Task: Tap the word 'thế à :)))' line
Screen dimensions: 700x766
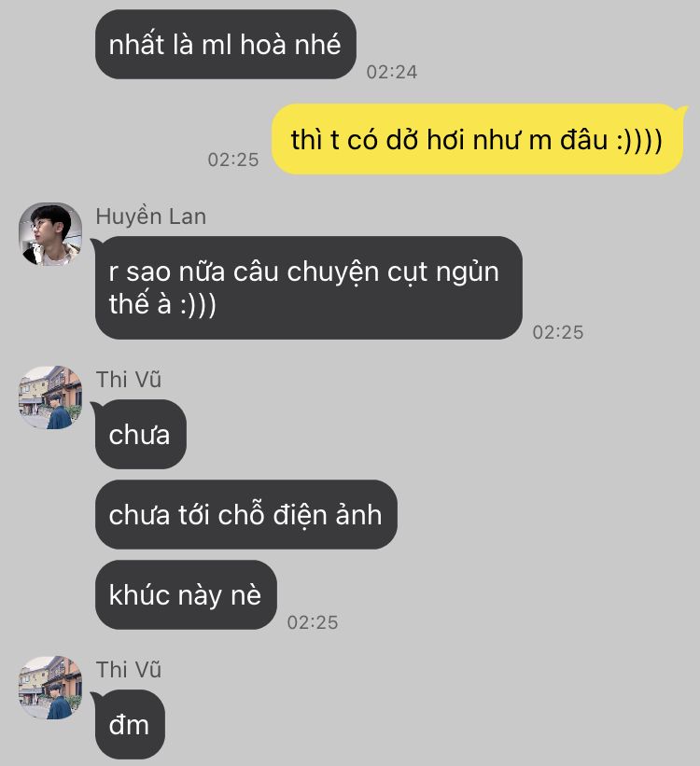Action: [x=162, y=304]
